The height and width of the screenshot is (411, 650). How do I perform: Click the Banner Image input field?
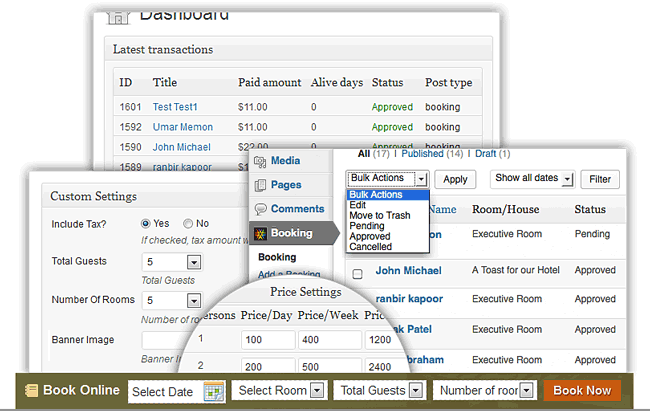click(x=164, y=340)
